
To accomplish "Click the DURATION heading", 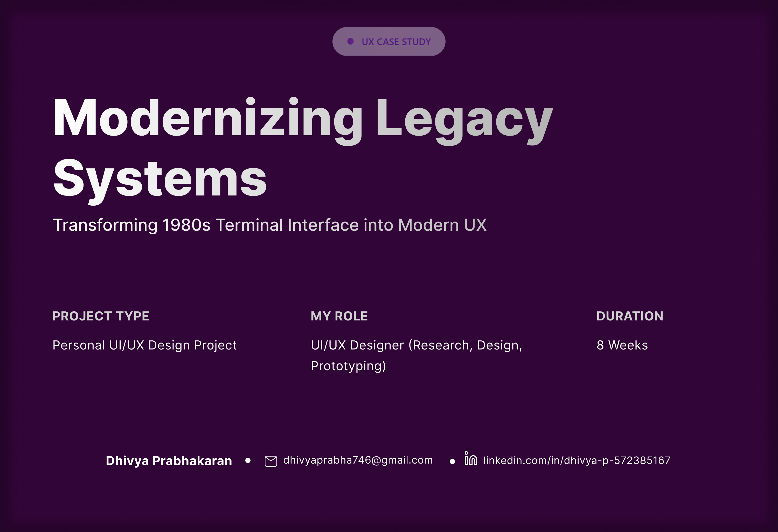I will (630, 316).
